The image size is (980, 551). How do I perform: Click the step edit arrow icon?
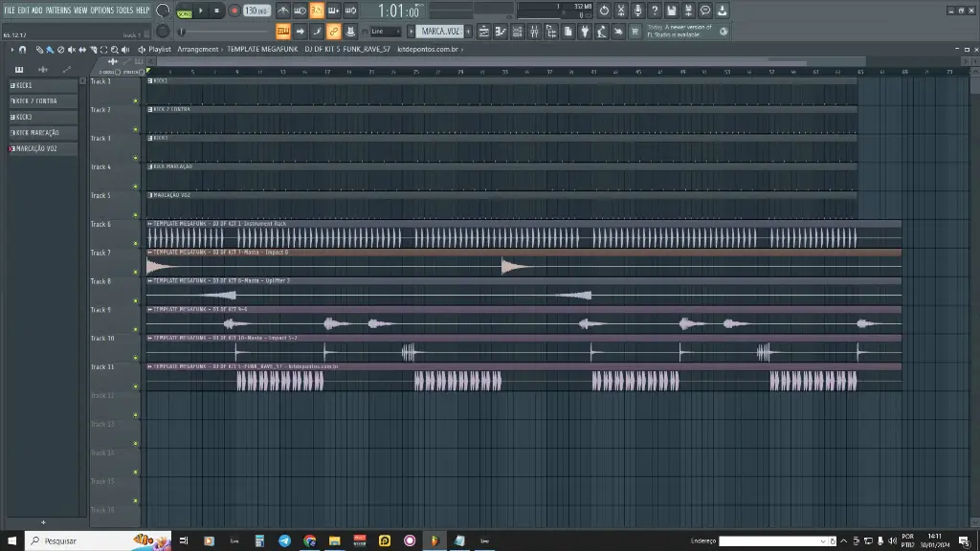(300, 32)
